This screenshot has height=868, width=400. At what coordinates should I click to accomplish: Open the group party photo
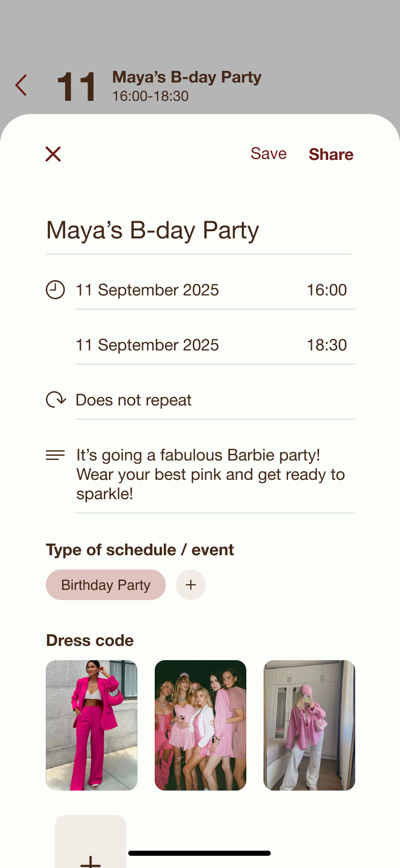tap(201, 725)
